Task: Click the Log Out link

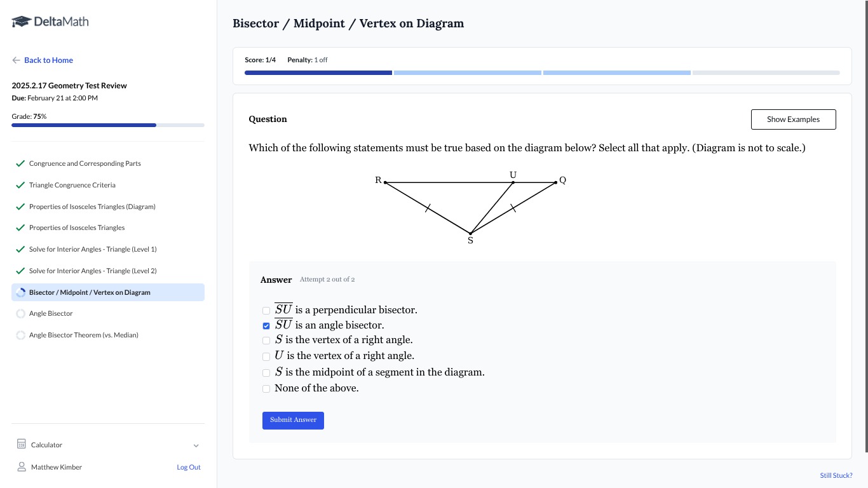Action: pyautogui.click(x=189, y=467)
